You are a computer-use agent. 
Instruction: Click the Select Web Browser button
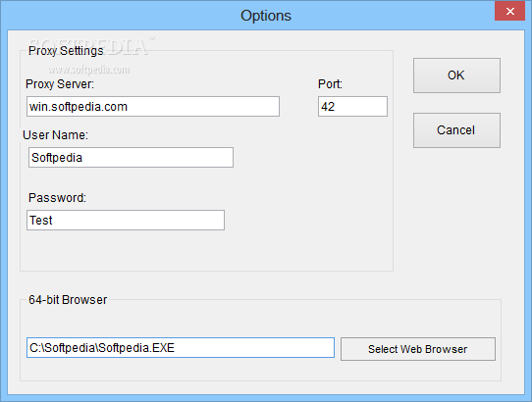pyautogui.click(x=418, y=349)
